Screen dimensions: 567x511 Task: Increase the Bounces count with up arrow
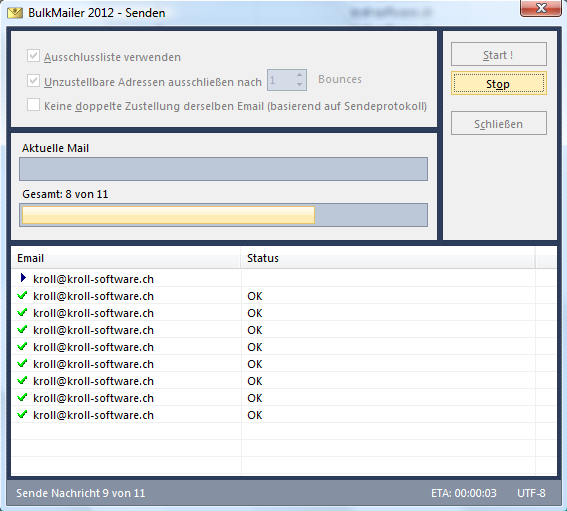(x=299, y=75)
